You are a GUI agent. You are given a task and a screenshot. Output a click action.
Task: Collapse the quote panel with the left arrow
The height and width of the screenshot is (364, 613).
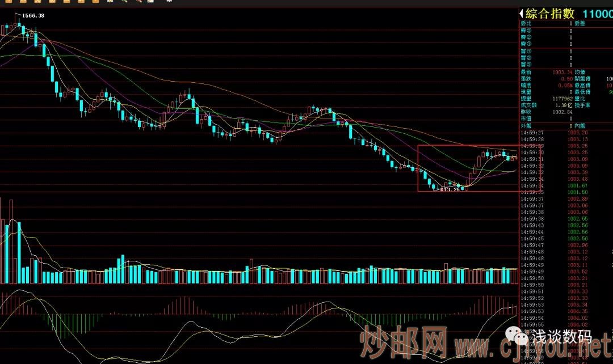coord(521,12)
